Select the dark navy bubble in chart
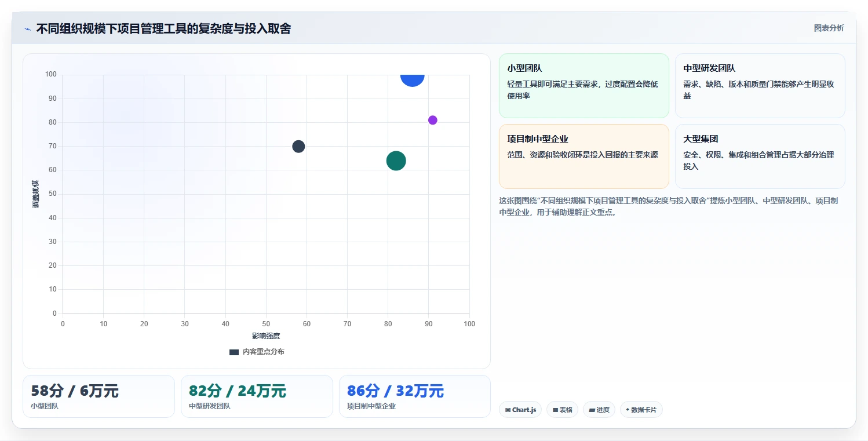 [x=298, y=146]
